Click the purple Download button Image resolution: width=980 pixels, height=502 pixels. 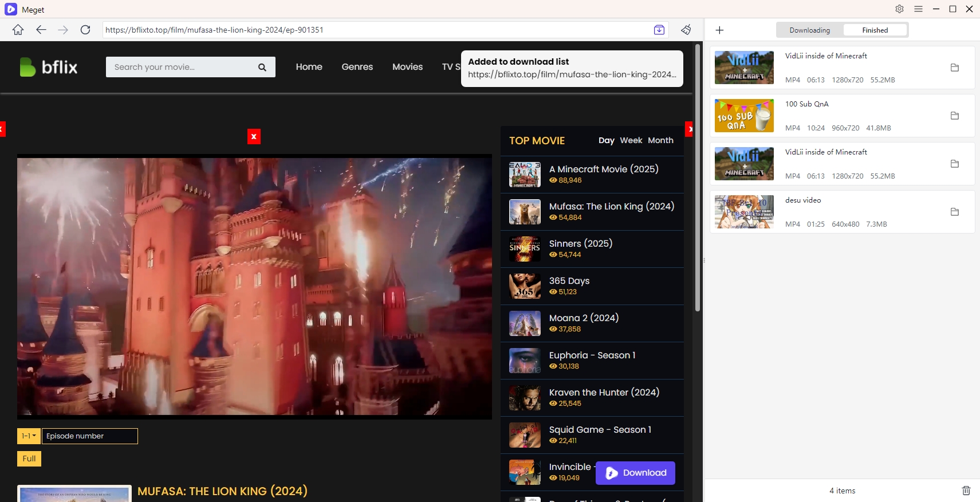(x=635, y=473)
